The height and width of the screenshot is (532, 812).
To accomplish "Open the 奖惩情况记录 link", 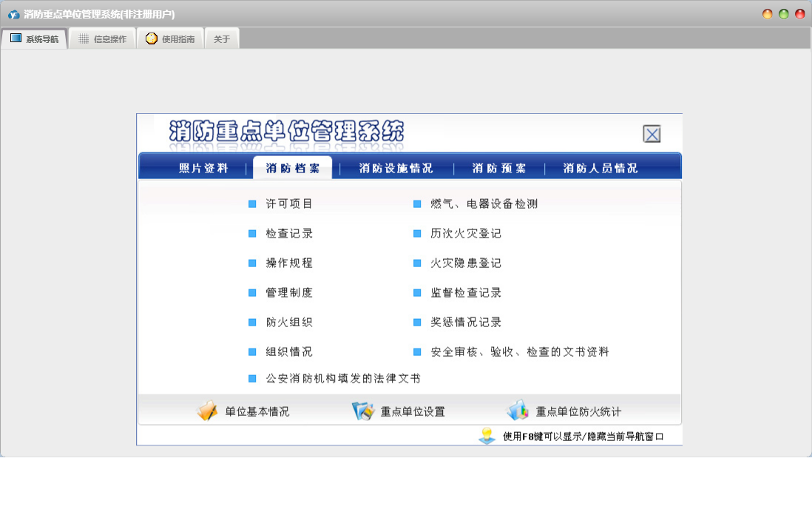I will pos(466,322).
